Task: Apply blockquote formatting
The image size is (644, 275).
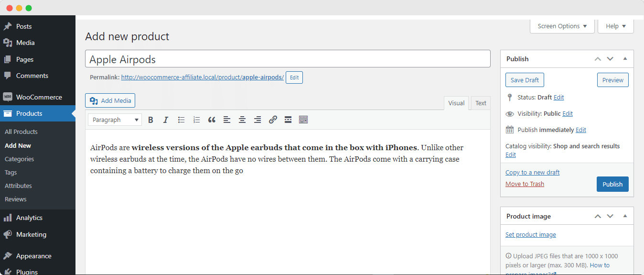Action: (x=212, y=120)
